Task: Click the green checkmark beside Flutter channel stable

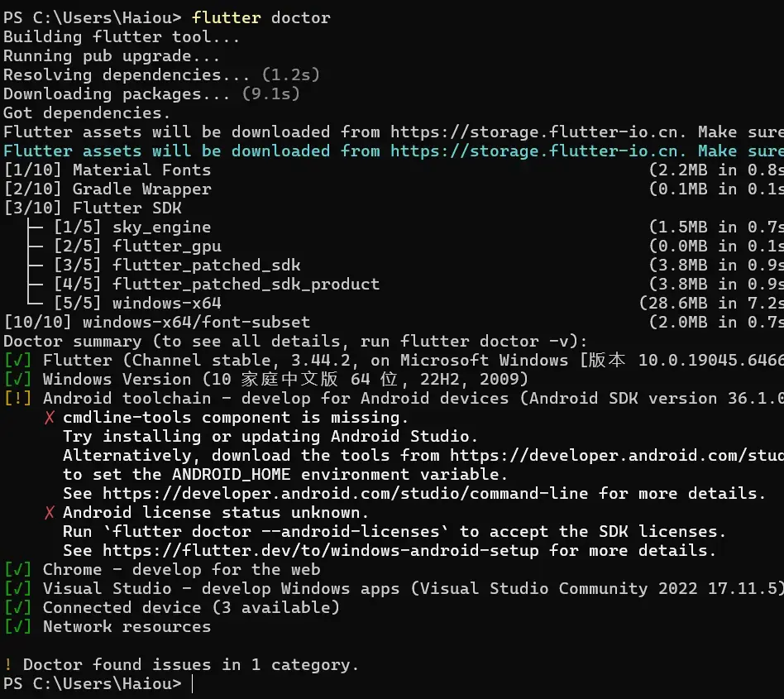Action: coord(17,360)
